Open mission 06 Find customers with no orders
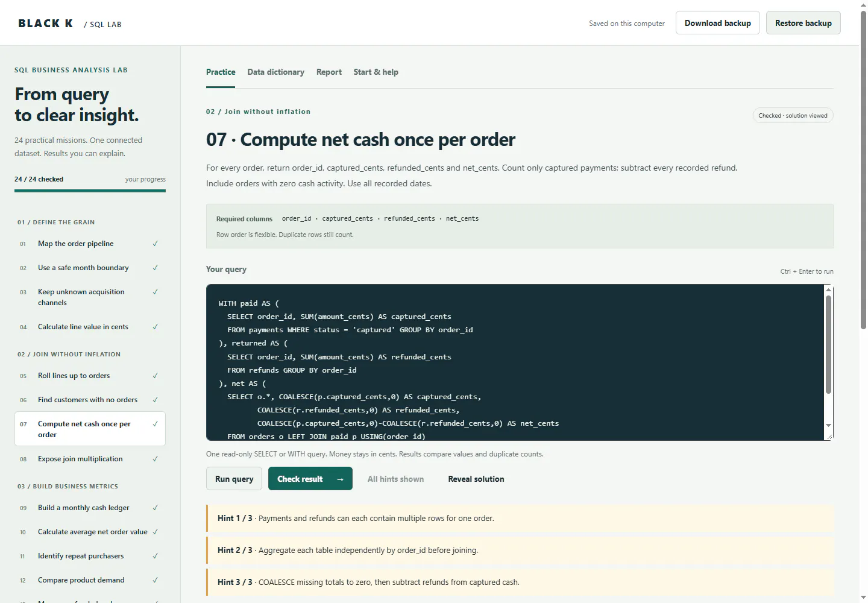Screen dimensions: 868x603 point(90,400)
